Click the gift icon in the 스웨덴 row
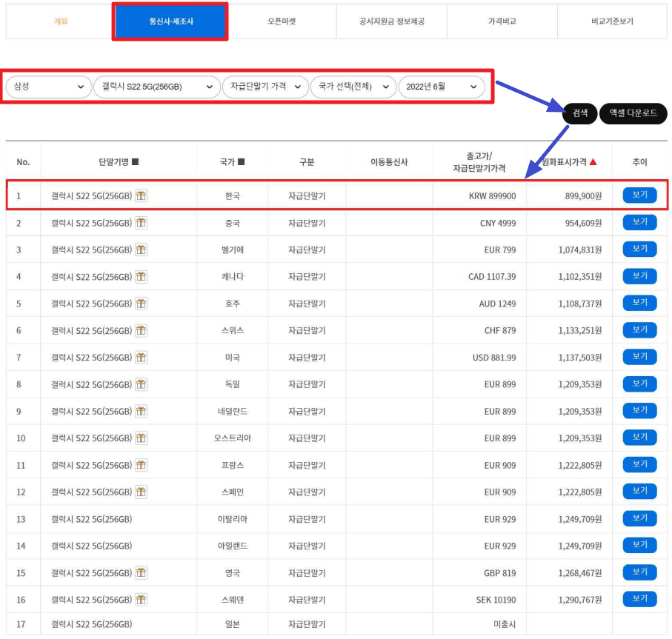The height and width of the screenshot is (639, 672). tap(141, 598)
